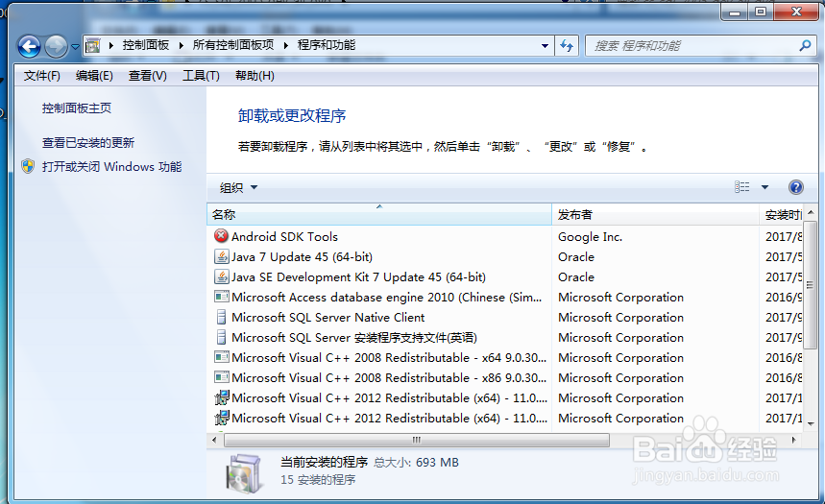This screenshot has height=504, width=825.
Task: Click the change view icon
Action: click(x=741, y=187)
